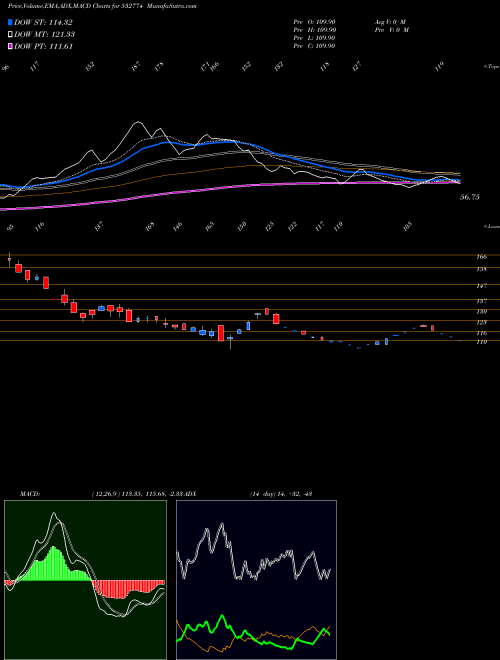Click the blue DOW ST legend swatch
The width and height of the screenshot is (500, 660).
pos(11,22)
